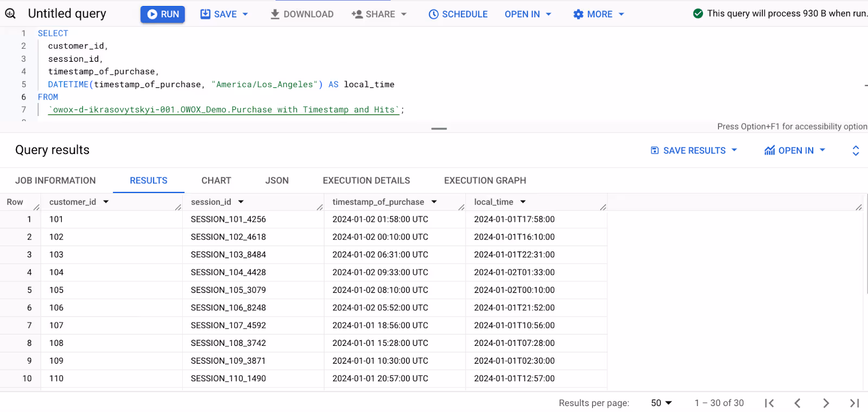Click the SCHEDULE clock icon
The height and width of the screenshot is (412, 868).
tap(433, 14)
